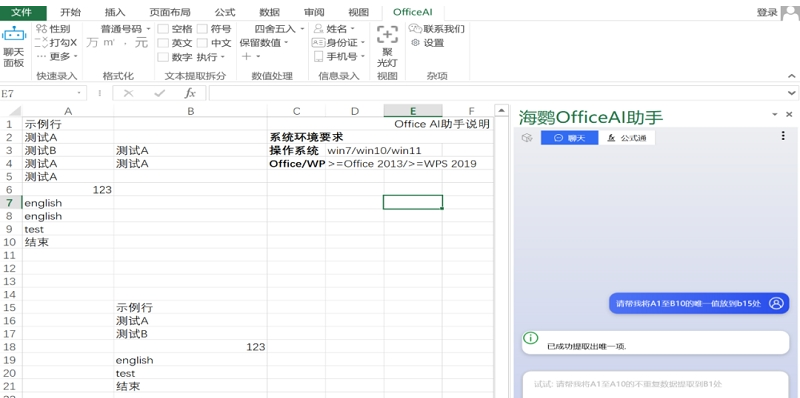Close the 海鹦OfficeAI助手 panel
This screenshot has width=800, height=398.
(789, 115)
